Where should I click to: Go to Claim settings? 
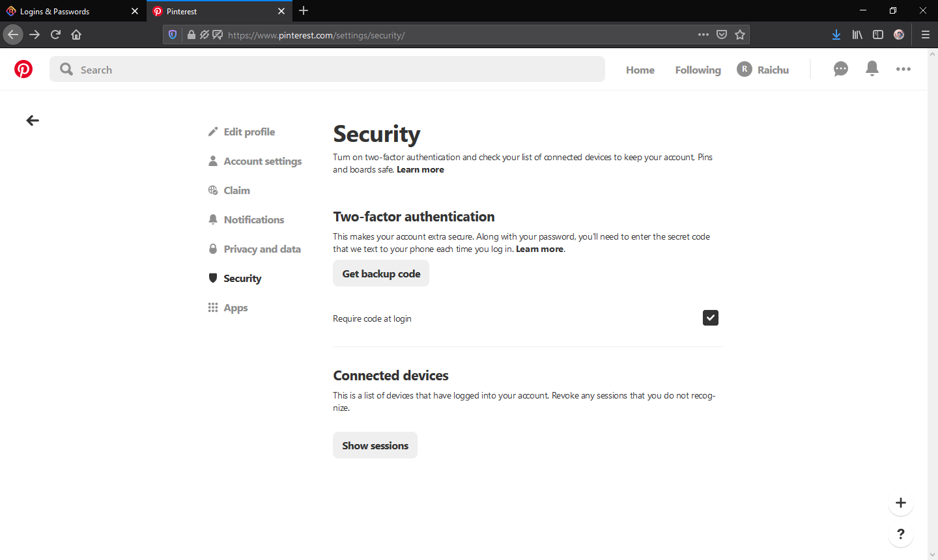pyautogui.click(x=229, y=190)
